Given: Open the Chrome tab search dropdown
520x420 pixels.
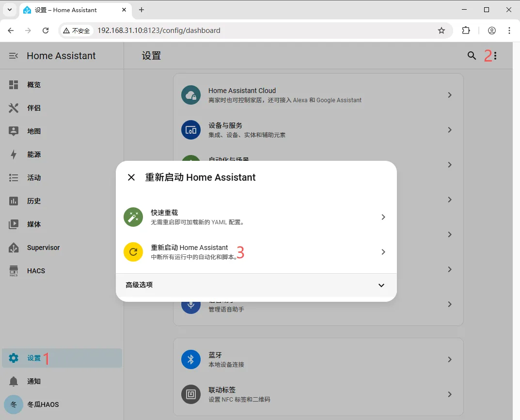Looking at the screenshot, I should click(10, 10).
